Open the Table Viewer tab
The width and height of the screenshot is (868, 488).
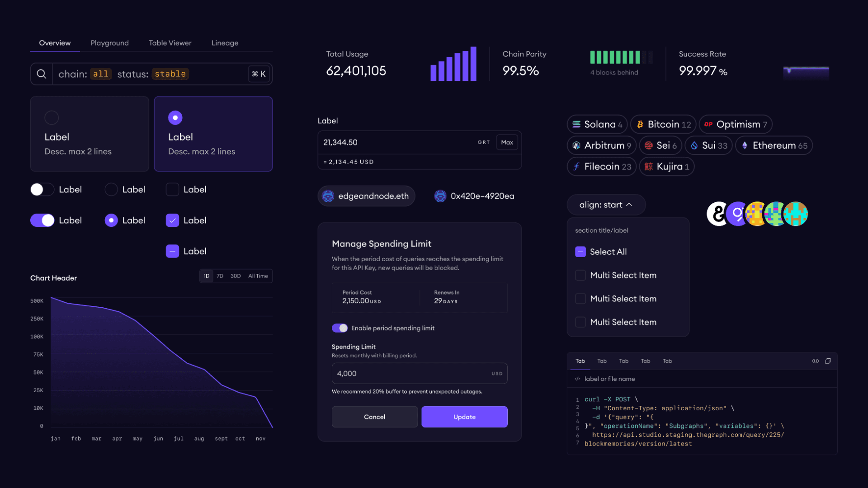pos(170,43)
